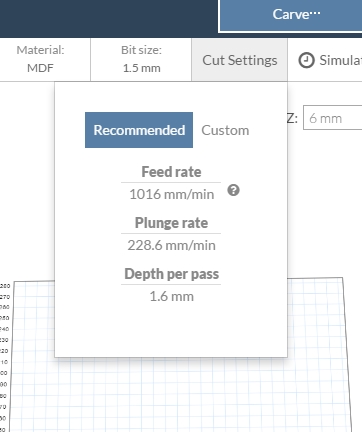This screenshot has height=432, width=362.
Task: Click the clock icon beside Simulate
Action: pyautogui.click(x=306, y=60)
